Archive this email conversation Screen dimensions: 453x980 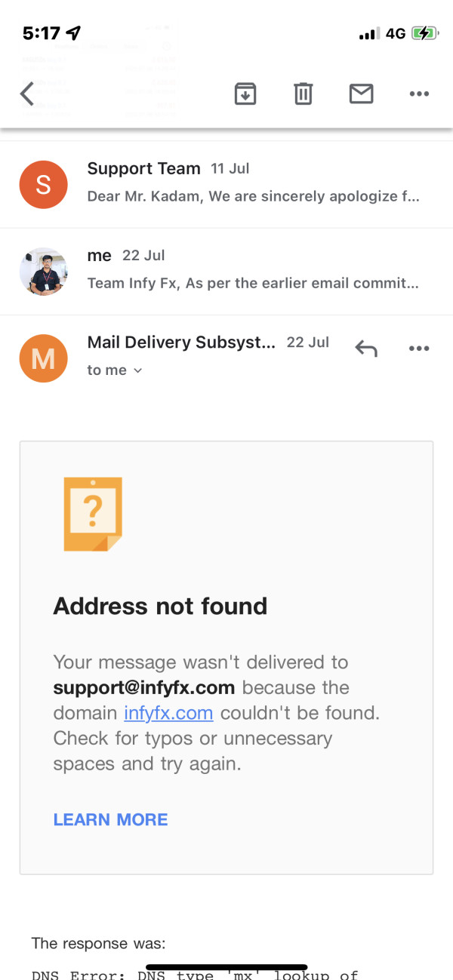pyautogui.click(x=245, y=94)
